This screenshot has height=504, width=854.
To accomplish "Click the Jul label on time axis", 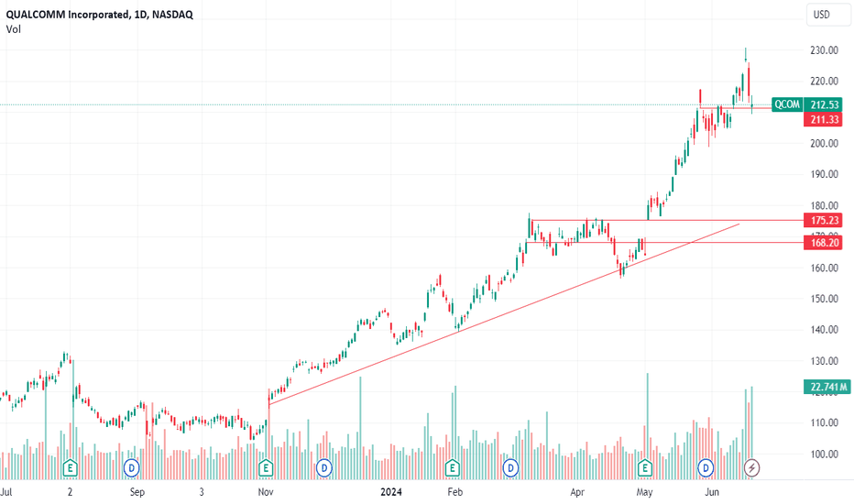I will [6, 492].
